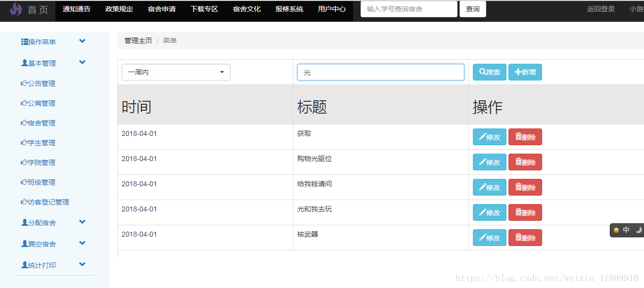The image size is (644, 288).
Task: Click 修改 for the 购物光驱位 row
Action: coord(490,162)
